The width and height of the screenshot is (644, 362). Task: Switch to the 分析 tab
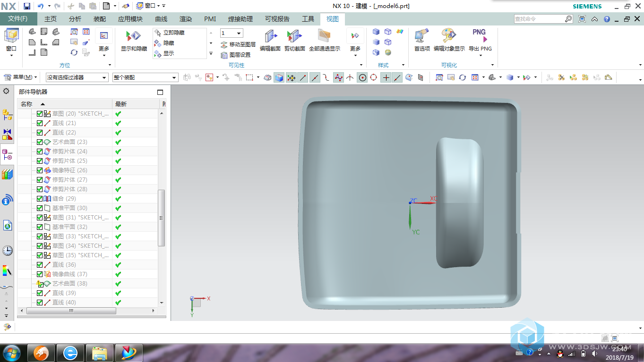click(75, 19)
